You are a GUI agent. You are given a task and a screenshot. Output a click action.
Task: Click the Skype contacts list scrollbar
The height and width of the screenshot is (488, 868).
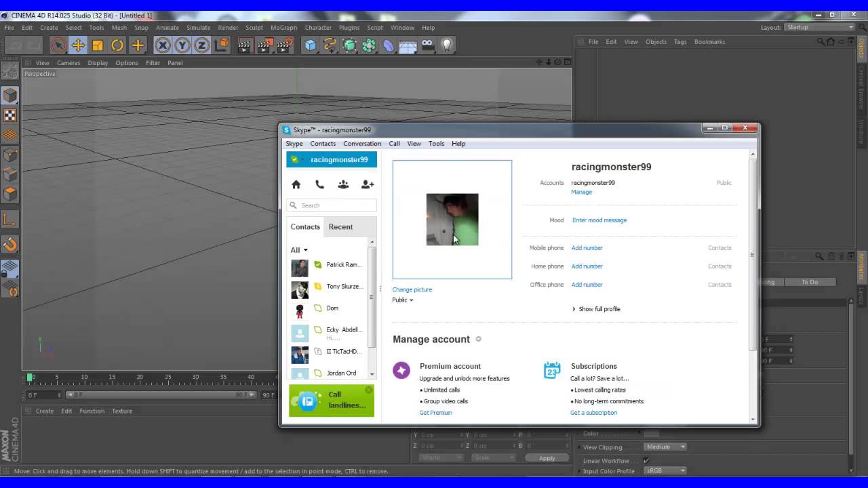point(372,297)
